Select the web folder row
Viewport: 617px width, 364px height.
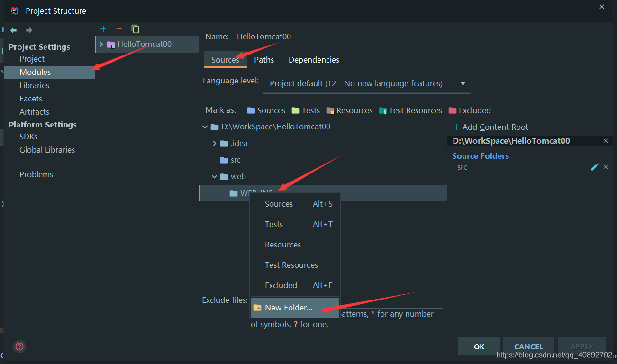click(323, 176)
